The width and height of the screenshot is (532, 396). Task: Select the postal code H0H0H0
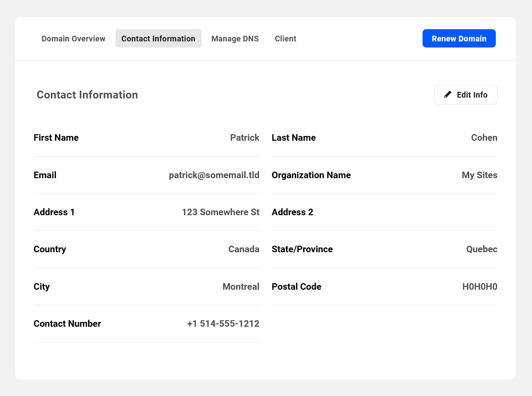480,287
